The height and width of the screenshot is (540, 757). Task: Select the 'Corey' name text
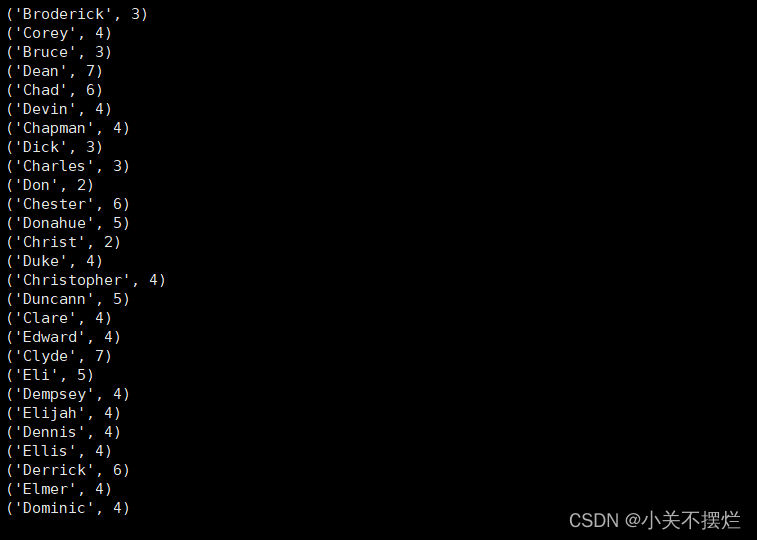[x=46, y=33]
